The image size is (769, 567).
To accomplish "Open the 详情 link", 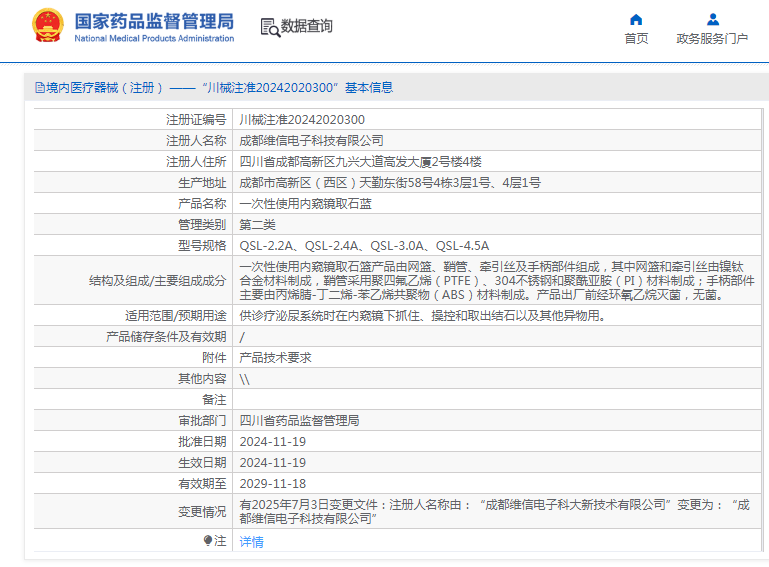I will tap(251, 541).
